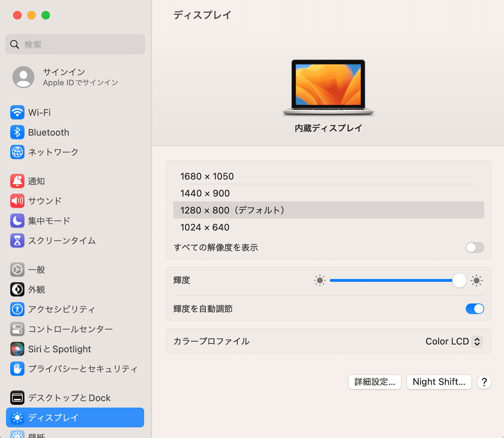Viewport: 504px width, 438px height.
Task: Go to スクリーンタイム settings
Action: coord(75,240)
